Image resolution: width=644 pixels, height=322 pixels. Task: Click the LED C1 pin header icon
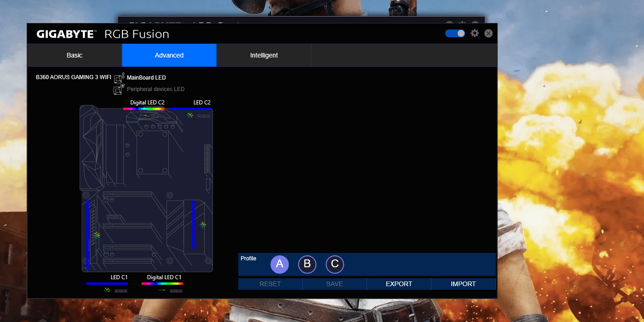(121, 291)
